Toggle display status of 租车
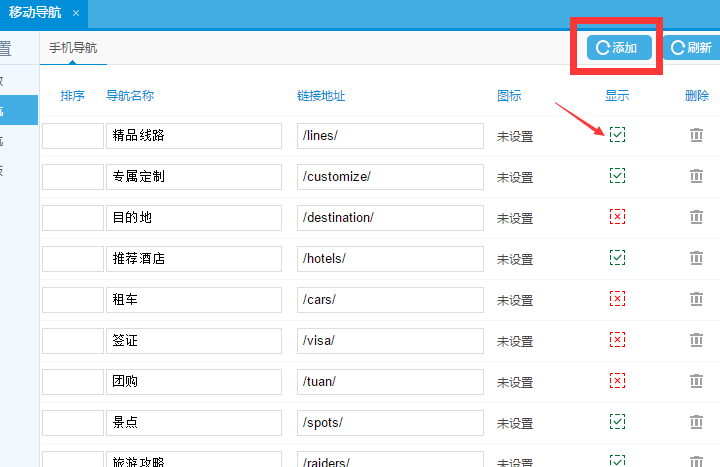The height and width of the screenshot is (467, 720). [617, 299]
